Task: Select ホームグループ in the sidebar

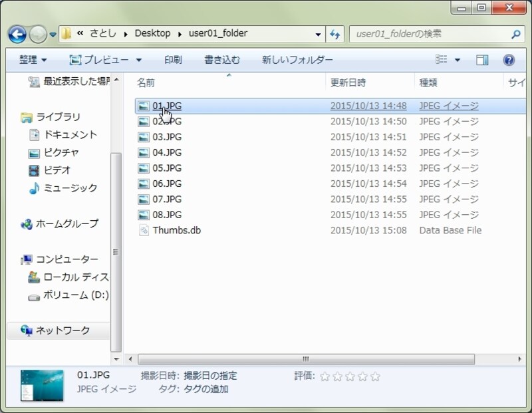Action: tap(66, 223)
